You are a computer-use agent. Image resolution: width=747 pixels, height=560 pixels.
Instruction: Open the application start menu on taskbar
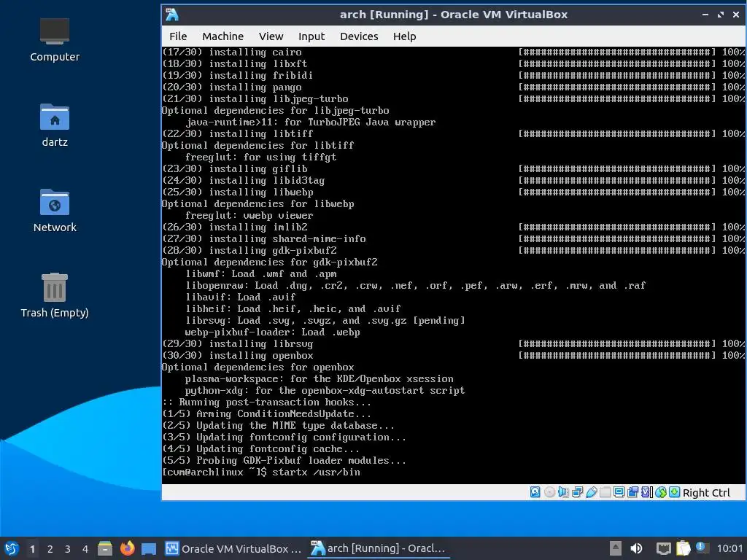point(12,548)
